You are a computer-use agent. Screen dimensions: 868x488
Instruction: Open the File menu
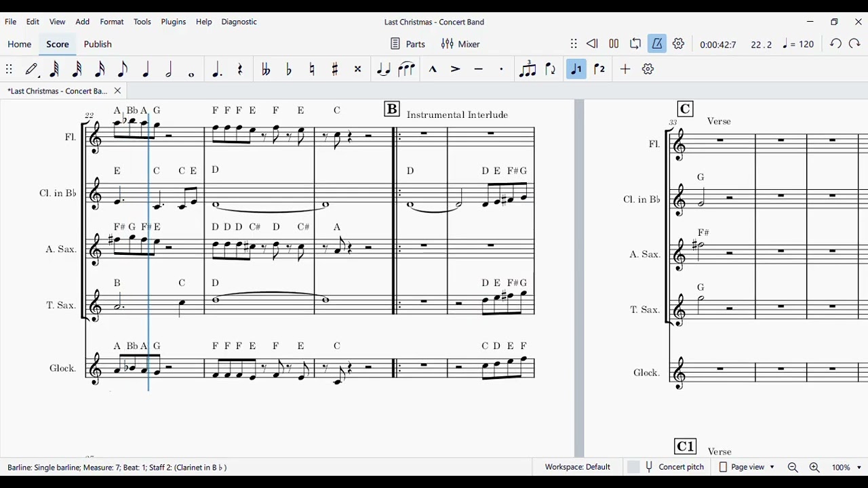[11, 22]
